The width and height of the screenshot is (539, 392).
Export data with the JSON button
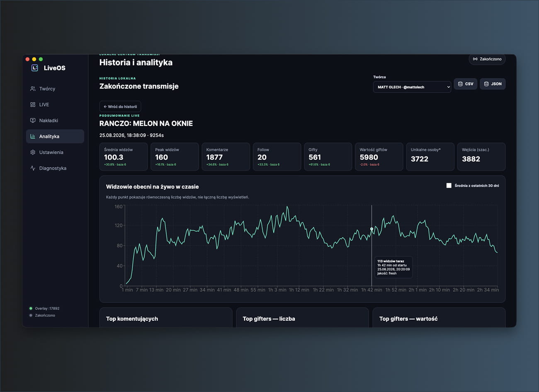[493, 84]
